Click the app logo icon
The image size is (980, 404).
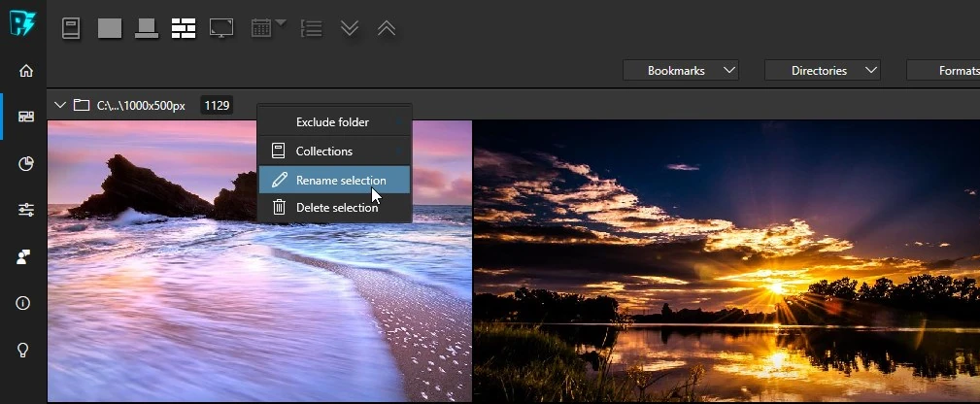click(22, 23)
